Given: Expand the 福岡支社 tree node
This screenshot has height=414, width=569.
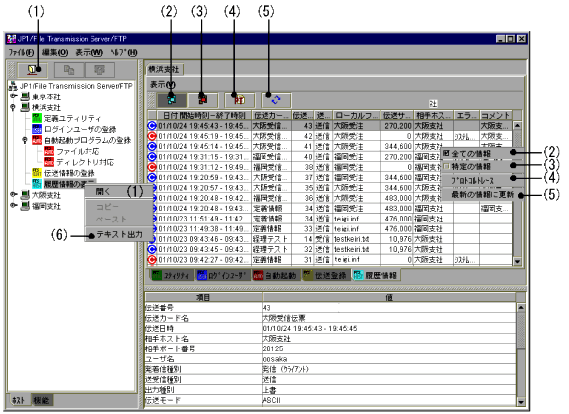Looking at the screenshot, I should [x=13, y=205].
